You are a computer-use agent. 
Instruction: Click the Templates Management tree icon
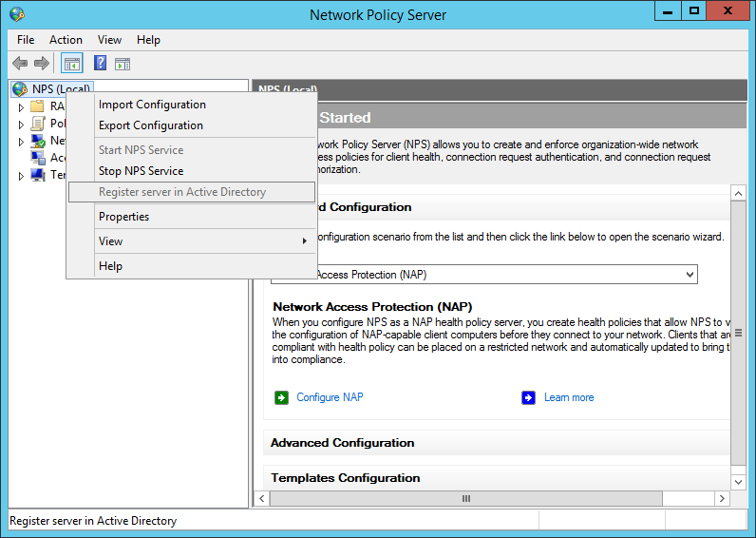38,175
